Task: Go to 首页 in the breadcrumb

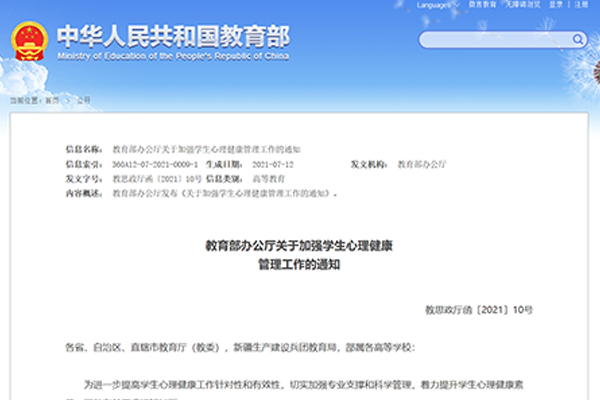Action: coord(51,101)
